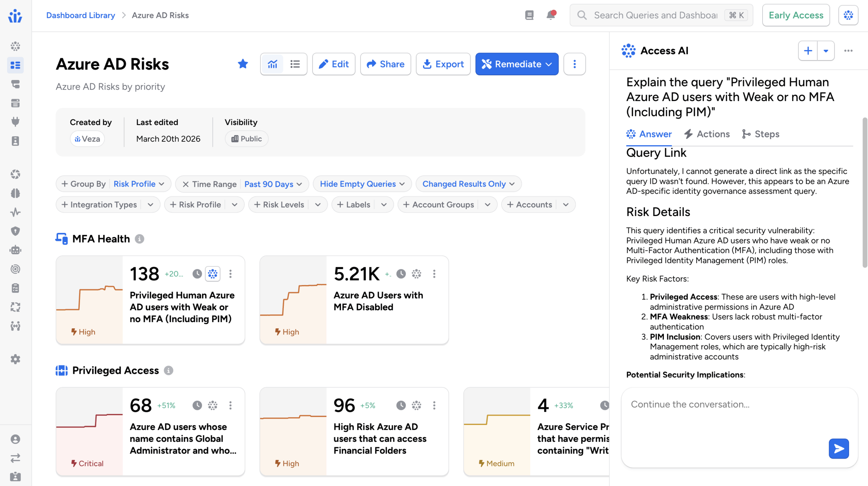The image size is (868, 486).
Task: Switch to list view toggle
Action: [x=295, y=64]
